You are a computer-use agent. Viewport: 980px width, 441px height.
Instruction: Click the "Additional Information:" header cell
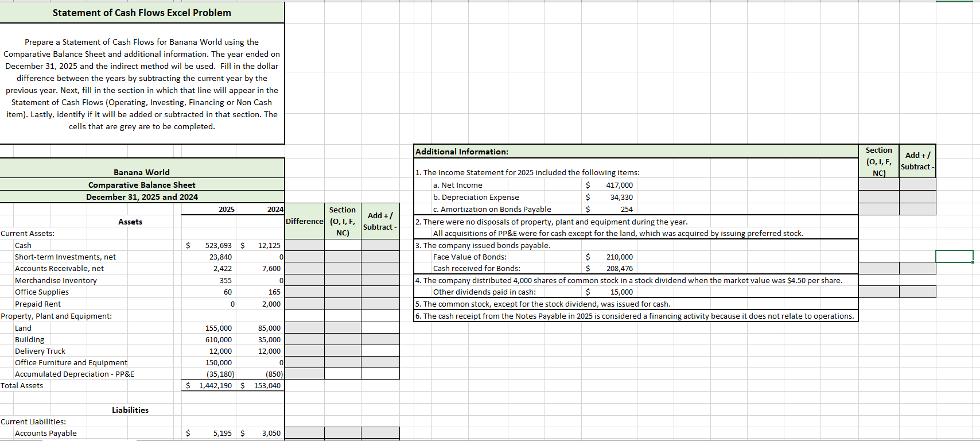click(636, 152)
